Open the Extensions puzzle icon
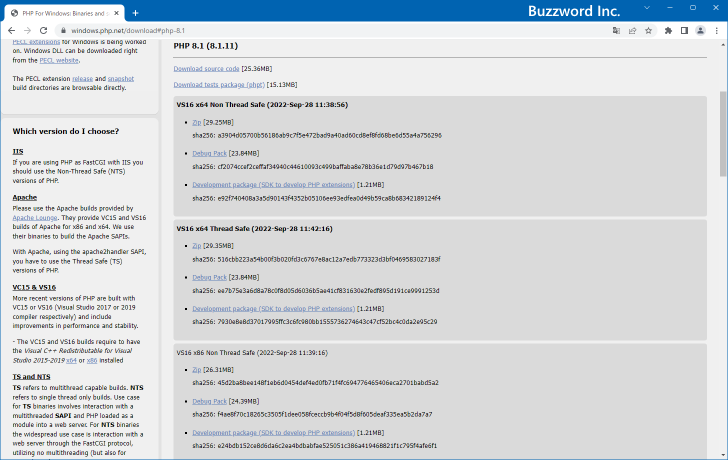 [668, 31]
